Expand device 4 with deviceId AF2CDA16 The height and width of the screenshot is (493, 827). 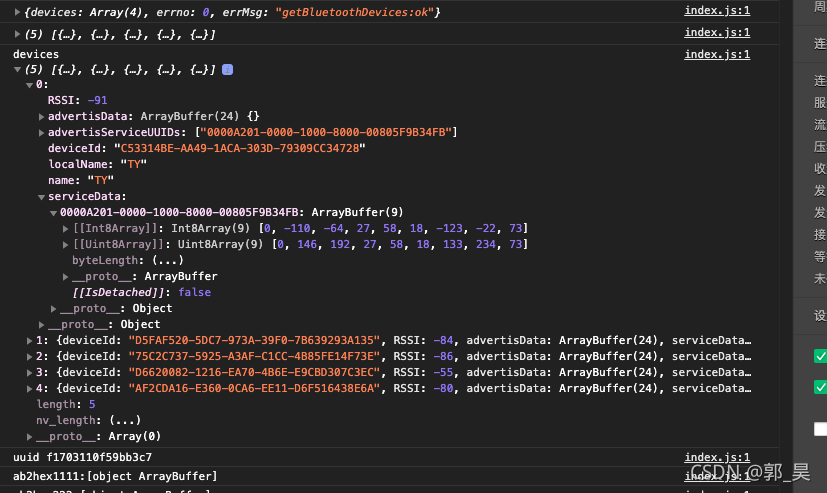[30, 389]
